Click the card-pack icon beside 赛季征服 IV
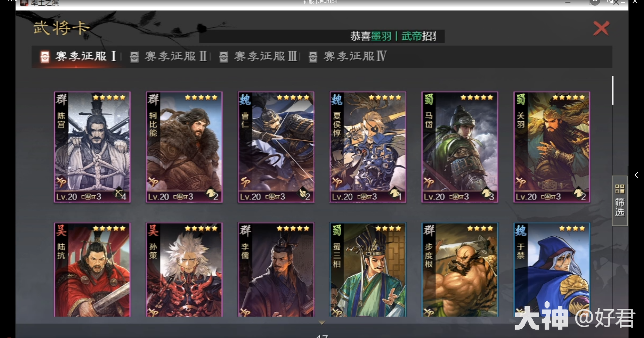This screenshot has height=338, width=644. [x=313, y=57]
